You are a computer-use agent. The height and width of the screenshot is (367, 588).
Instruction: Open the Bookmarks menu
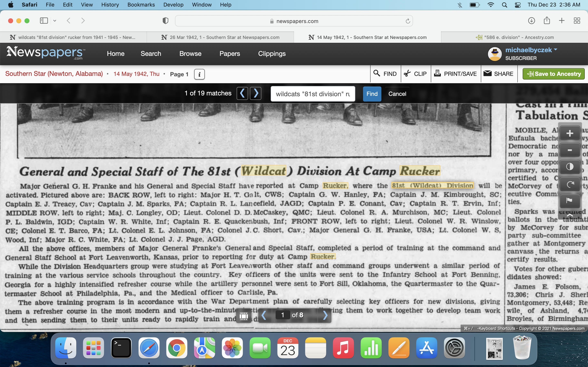coord(141,5)
